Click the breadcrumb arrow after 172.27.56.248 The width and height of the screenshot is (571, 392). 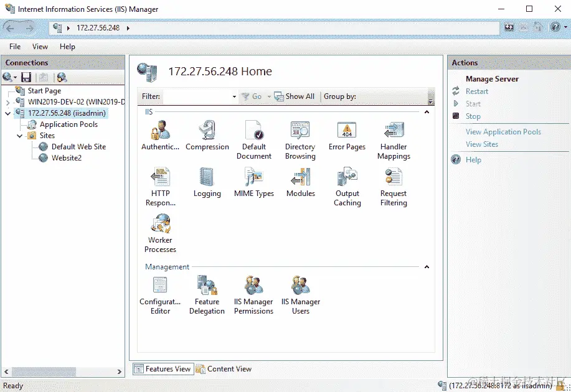(x=128, y=28)
